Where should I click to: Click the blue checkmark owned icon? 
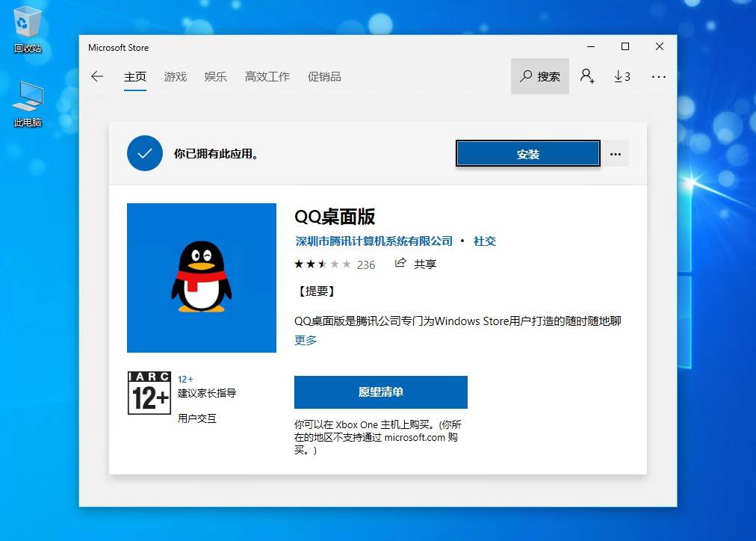click(x=145, y=153)
